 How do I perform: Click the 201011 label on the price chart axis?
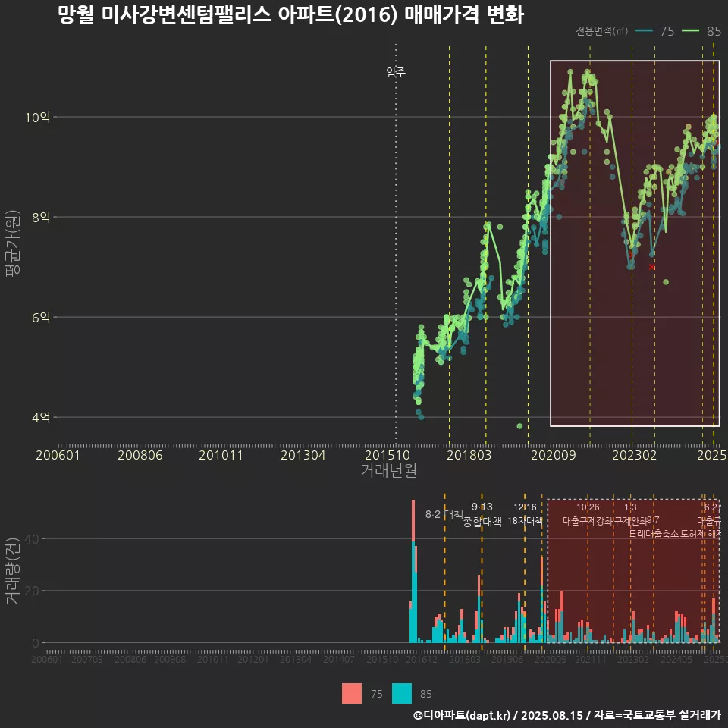coord(221,455)
